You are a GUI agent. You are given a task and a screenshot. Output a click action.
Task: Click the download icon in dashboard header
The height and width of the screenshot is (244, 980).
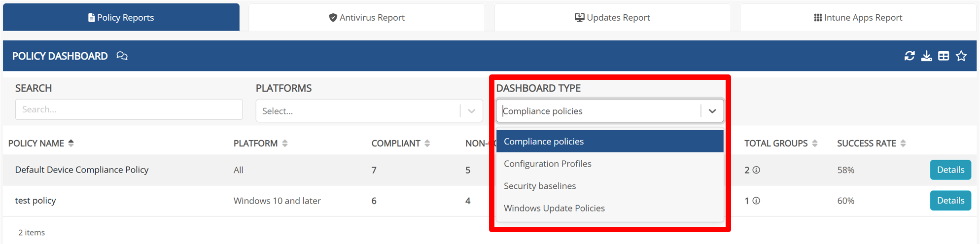927,56
